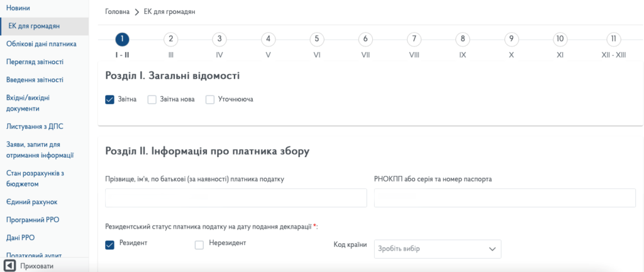This screenshot has height=272, width=644.
Task: Go to step 10 circle (section XI)
Action: coord(560,40)
